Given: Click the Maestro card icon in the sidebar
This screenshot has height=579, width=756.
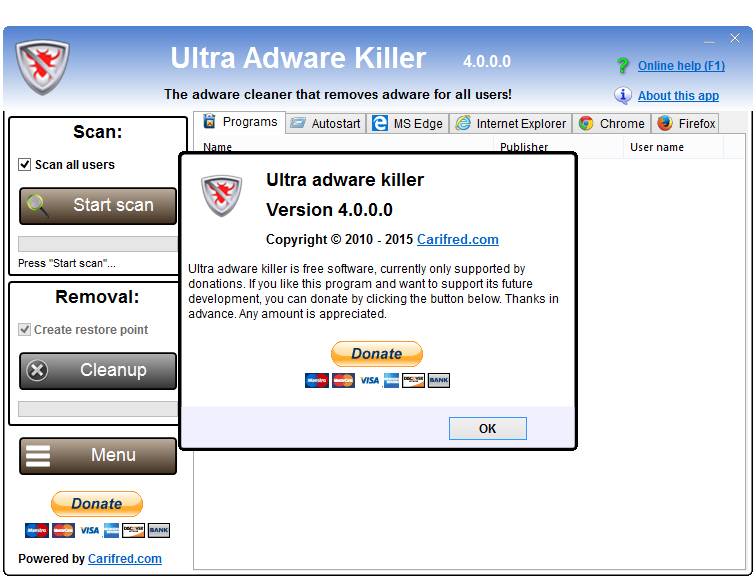Looking at the screenshot, I should point(37,530).
